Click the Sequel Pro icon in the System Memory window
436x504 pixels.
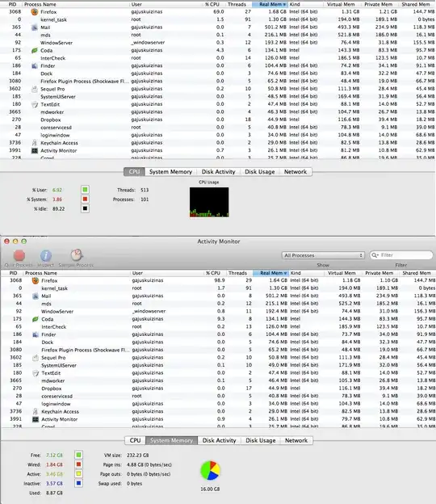tap(36, 358)
